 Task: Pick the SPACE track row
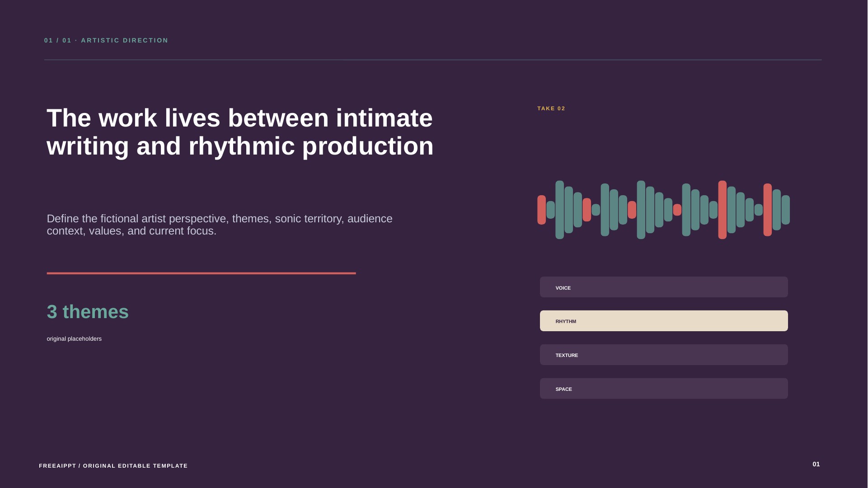click(x=664, y=389)
